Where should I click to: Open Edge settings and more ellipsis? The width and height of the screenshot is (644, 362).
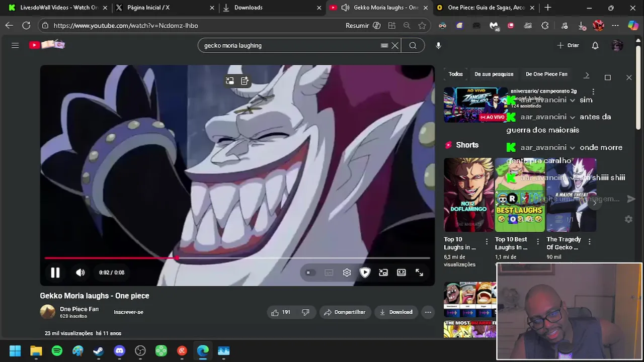[x=615, y=26]
